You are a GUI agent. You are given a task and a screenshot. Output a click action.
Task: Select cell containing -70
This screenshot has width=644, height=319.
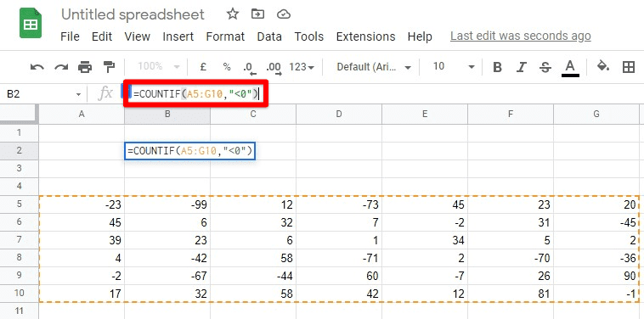coord(511,258)
